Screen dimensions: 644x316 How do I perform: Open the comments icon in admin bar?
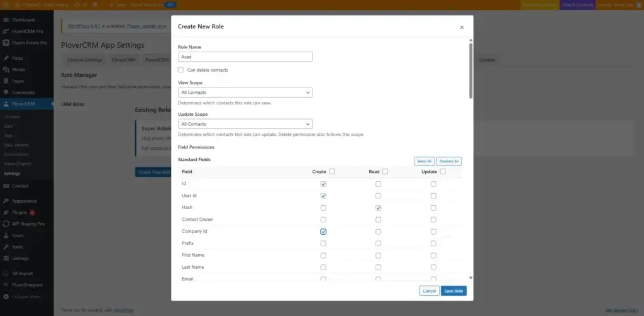96,5
